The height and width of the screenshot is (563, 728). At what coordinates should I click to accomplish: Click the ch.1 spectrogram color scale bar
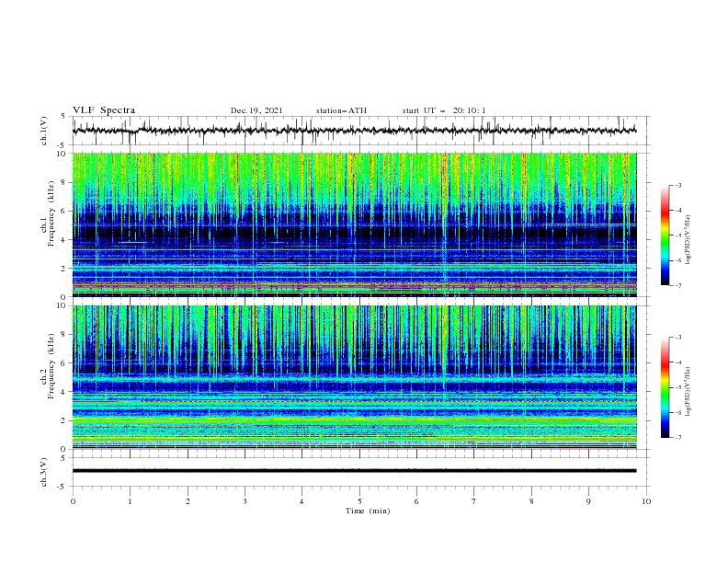(x=665, y=236)
